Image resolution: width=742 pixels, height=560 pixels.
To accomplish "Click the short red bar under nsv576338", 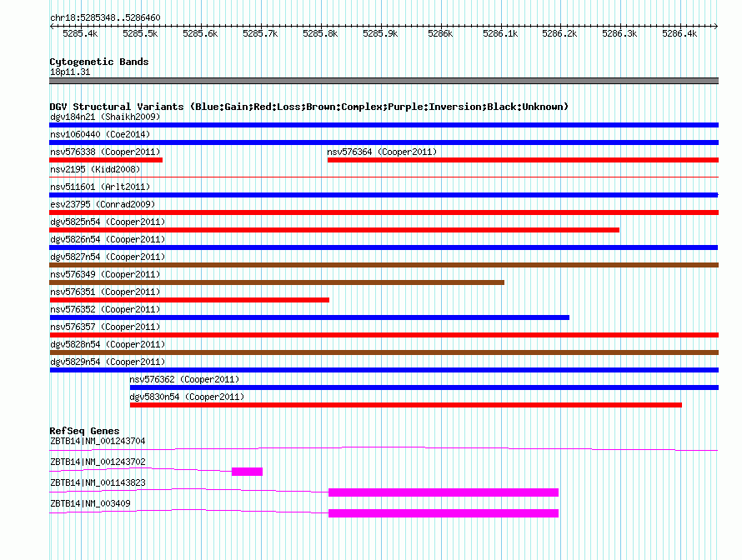I will (106, 160).
